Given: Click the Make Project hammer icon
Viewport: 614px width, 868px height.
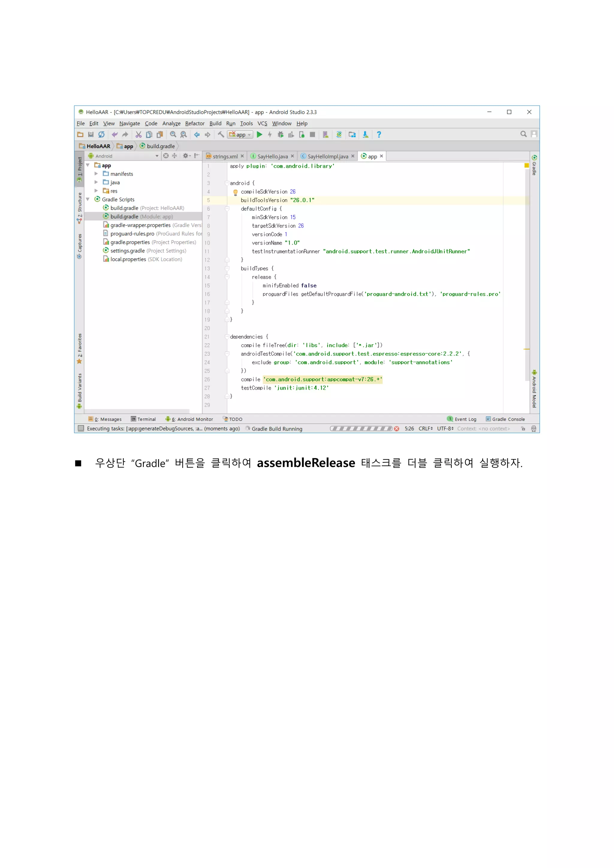Looking at the screenshot, I should [x=221, y=135].
